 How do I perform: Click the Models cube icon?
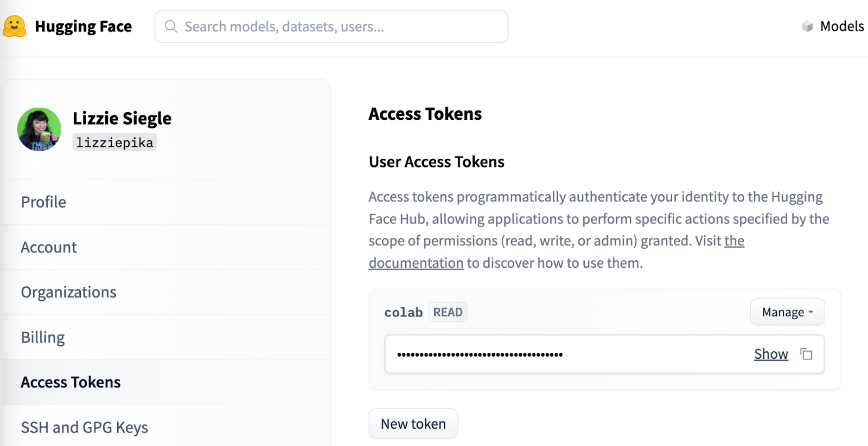click(x=807, y=26)
